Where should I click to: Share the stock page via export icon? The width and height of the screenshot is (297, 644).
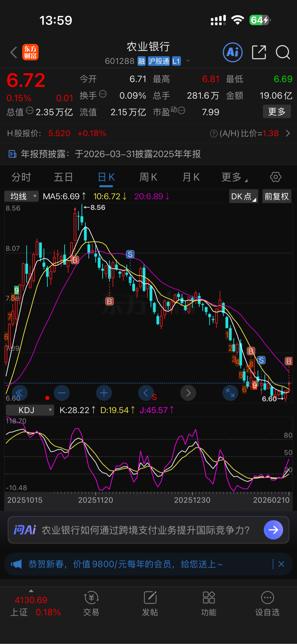tap(259, 52)
